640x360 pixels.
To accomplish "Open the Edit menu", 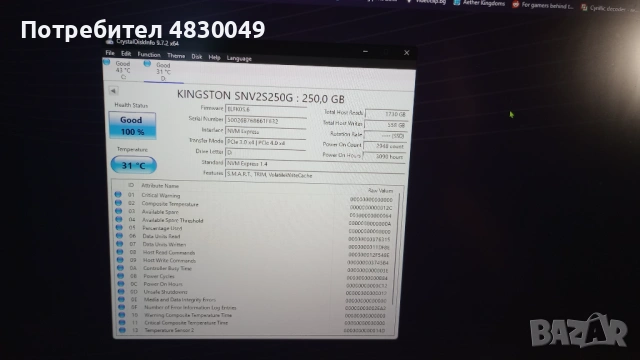I will pos(126,54).
